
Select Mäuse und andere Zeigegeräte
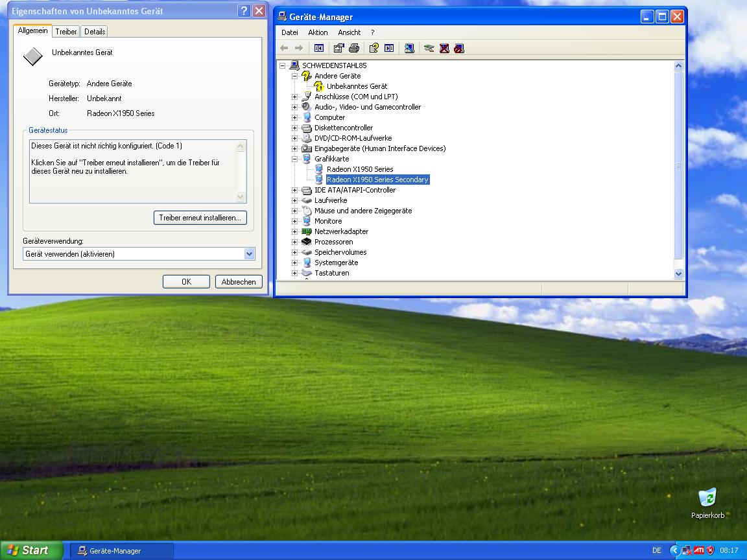point(363,211)
